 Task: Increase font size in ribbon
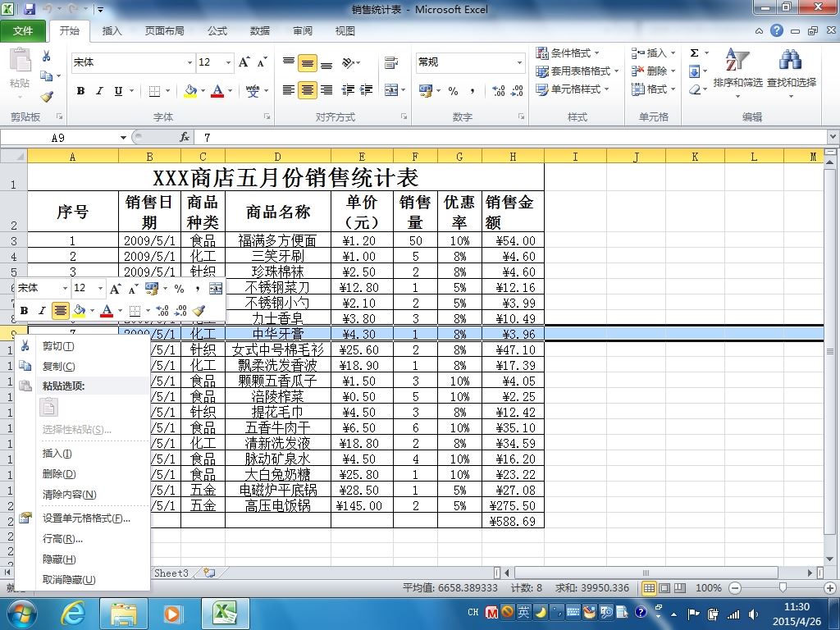244,62
